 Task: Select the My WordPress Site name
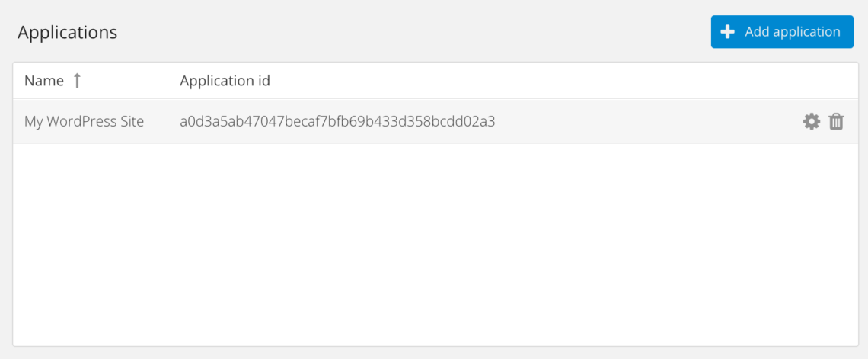pos(84,121)
